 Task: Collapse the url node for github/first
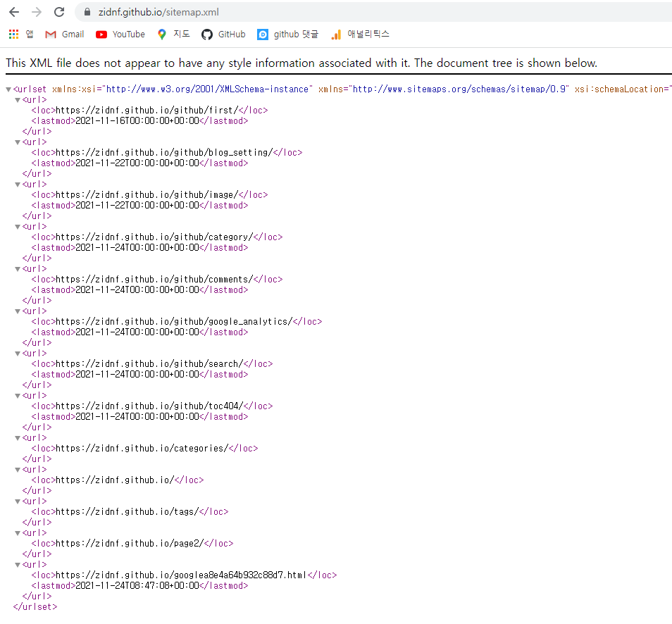click(x=18, y=100)
